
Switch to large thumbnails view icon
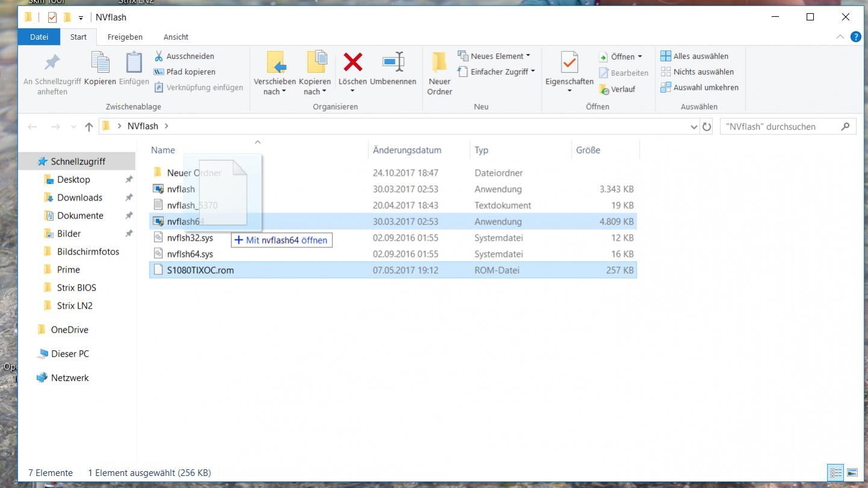(x=852, y=473)
